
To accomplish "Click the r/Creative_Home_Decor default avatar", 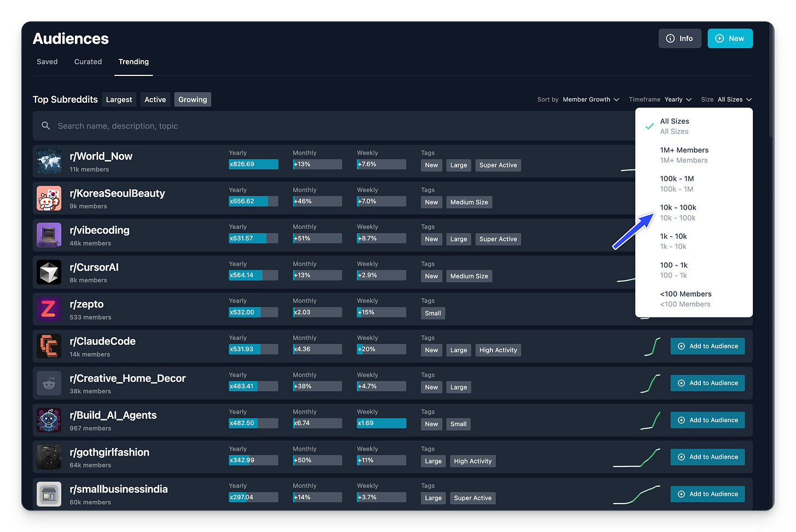I will point(49,383).
